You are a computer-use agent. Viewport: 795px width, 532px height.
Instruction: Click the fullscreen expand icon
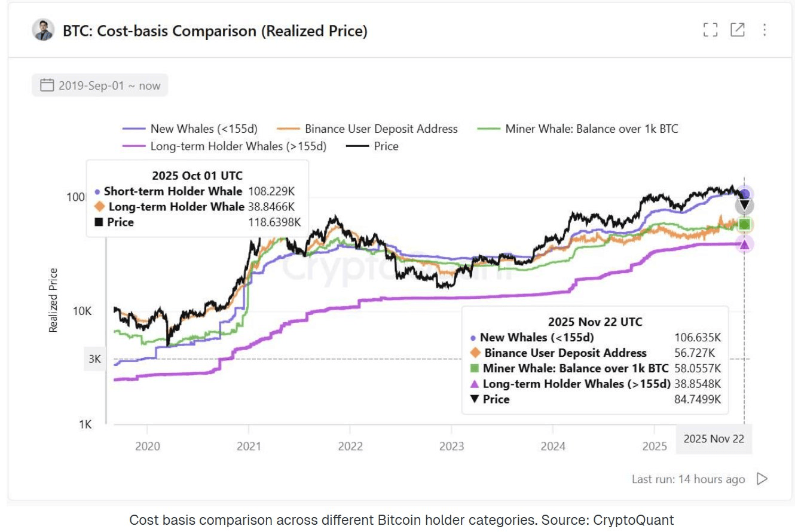click(x=710, y=30)
